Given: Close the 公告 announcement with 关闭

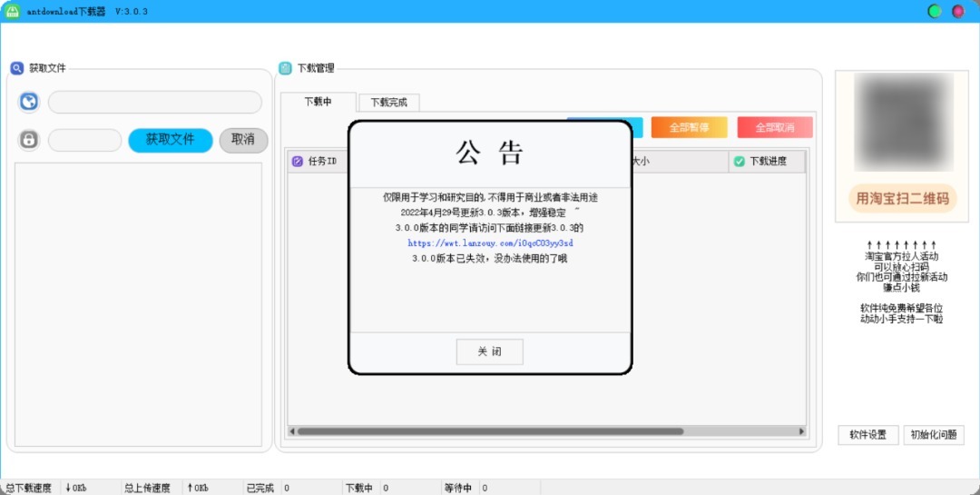Looking at the screenshot, I should (x=489, y=351).
